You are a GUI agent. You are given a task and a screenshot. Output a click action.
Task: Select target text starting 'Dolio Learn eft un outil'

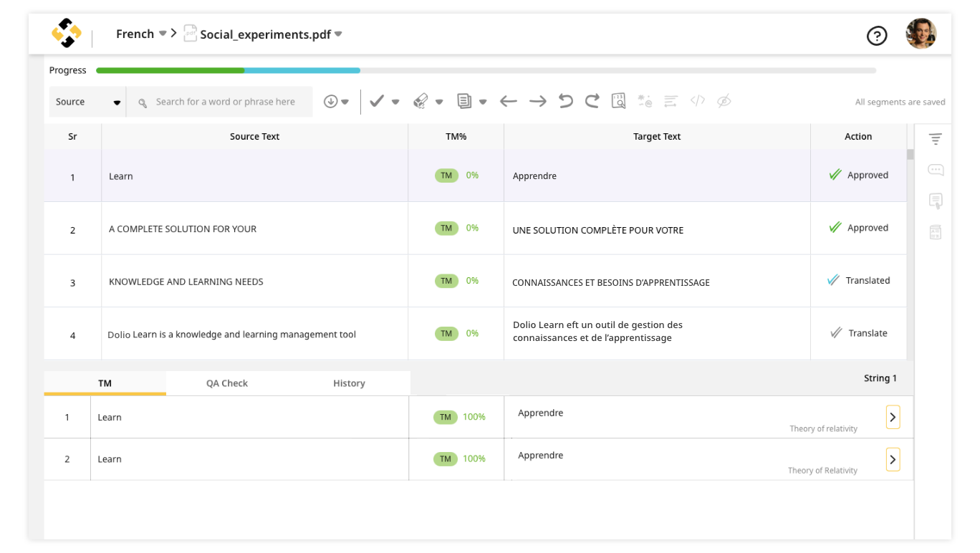click(598, 331)
